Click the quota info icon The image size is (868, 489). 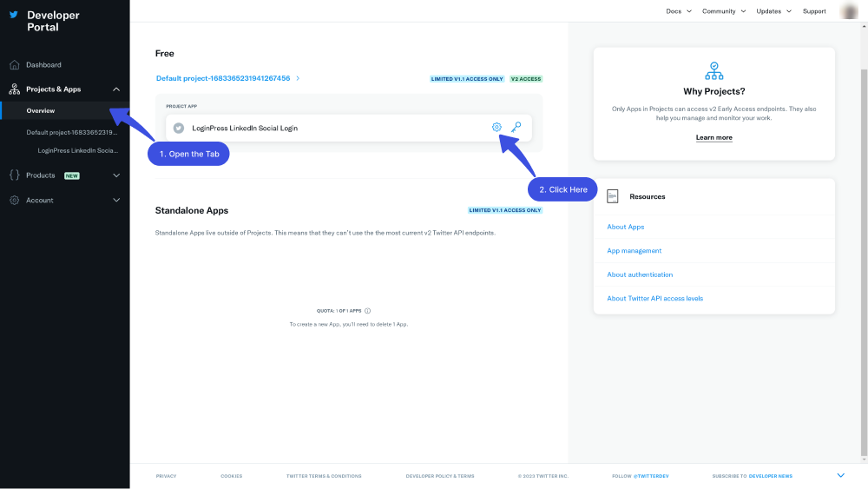click(x=367, y=311)
